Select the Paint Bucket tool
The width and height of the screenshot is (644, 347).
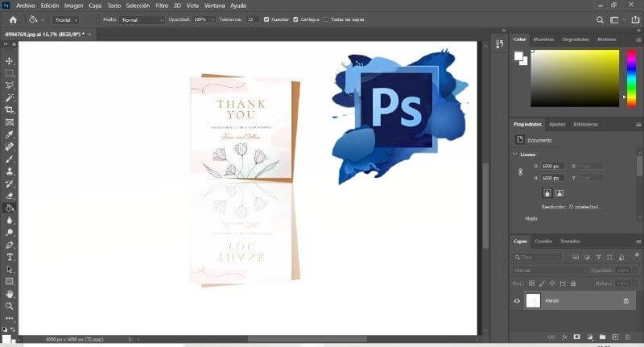[x=10, y=208]
